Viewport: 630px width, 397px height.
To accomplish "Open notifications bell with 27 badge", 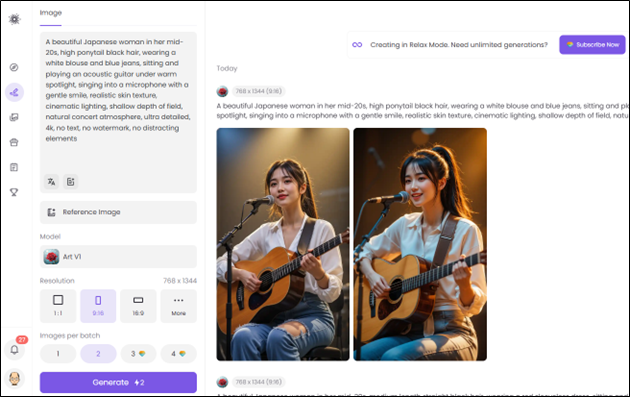I will click(x=15, y=349).
